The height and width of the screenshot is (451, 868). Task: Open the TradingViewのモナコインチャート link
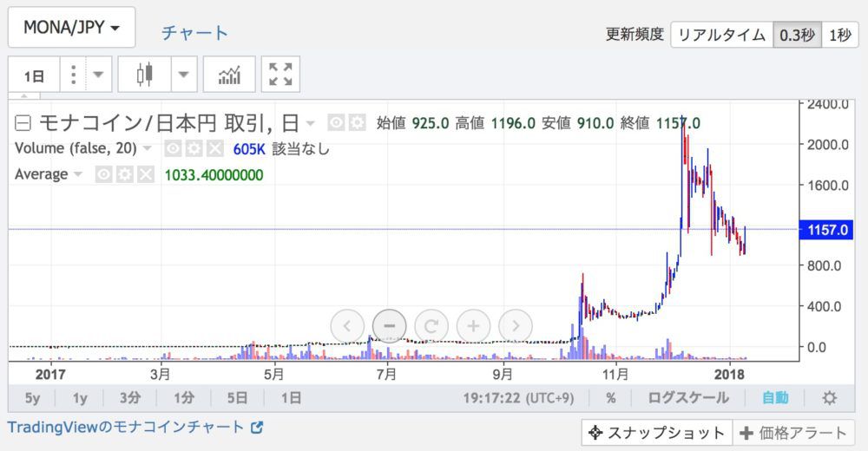tap(135, 428)
